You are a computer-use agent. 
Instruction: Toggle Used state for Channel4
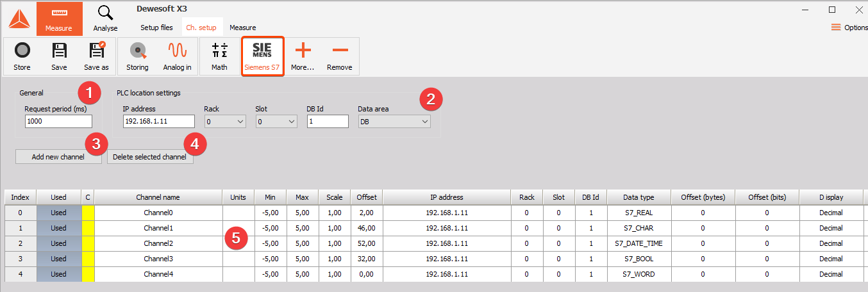click(x=59, y=274)
